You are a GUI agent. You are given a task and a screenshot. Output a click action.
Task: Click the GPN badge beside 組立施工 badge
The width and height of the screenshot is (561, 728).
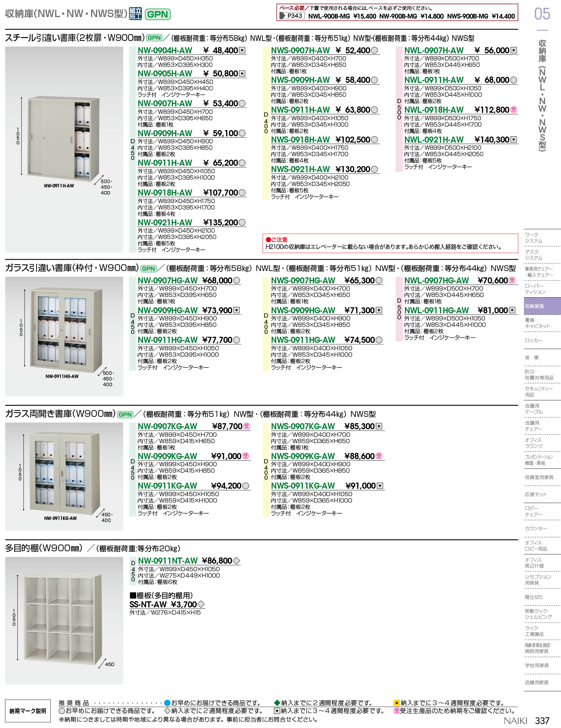click(157, 14)
